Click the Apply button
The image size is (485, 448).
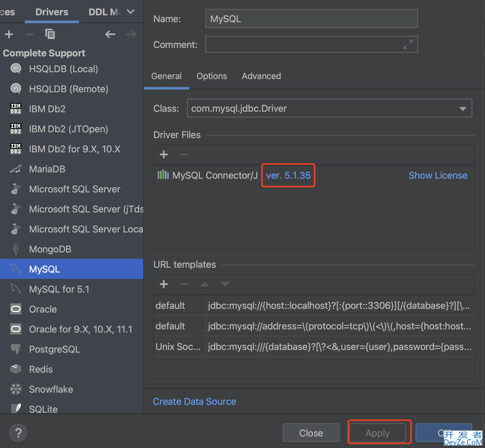pyautogui.click(x=378, y=433)
